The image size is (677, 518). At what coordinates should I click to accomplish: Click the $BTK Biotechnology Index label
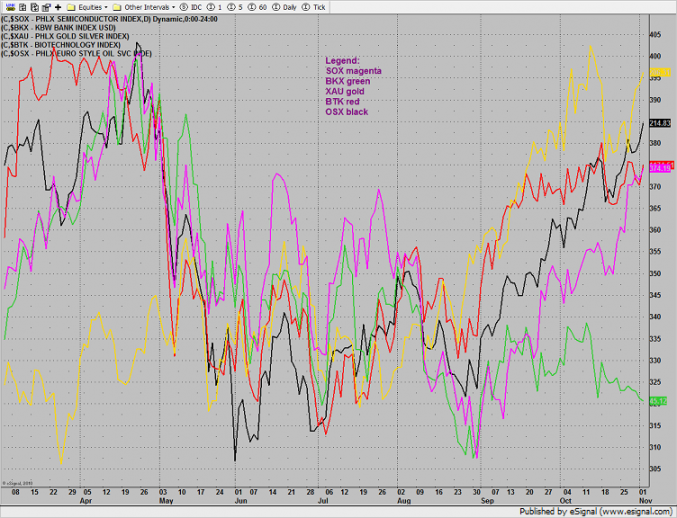point(61,45)
